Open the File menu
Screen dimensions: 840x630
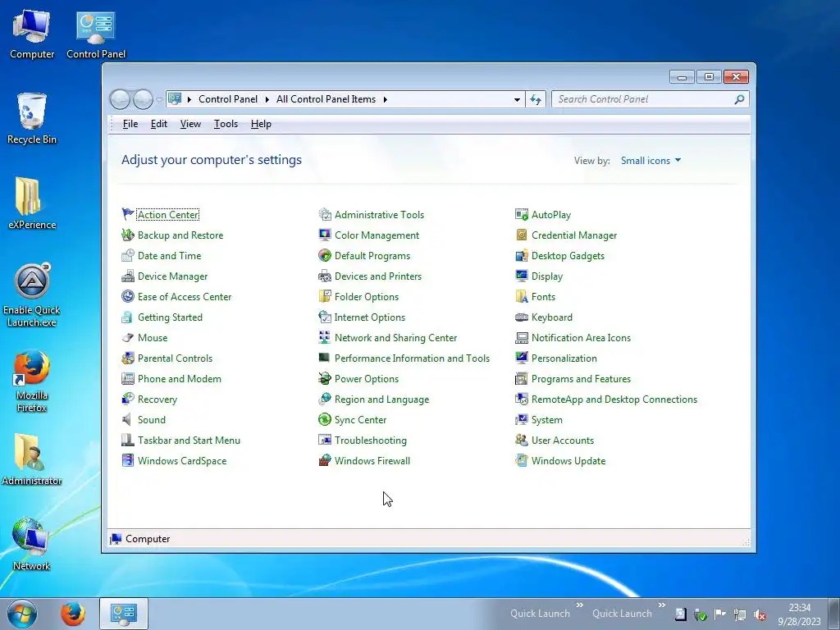130,124
